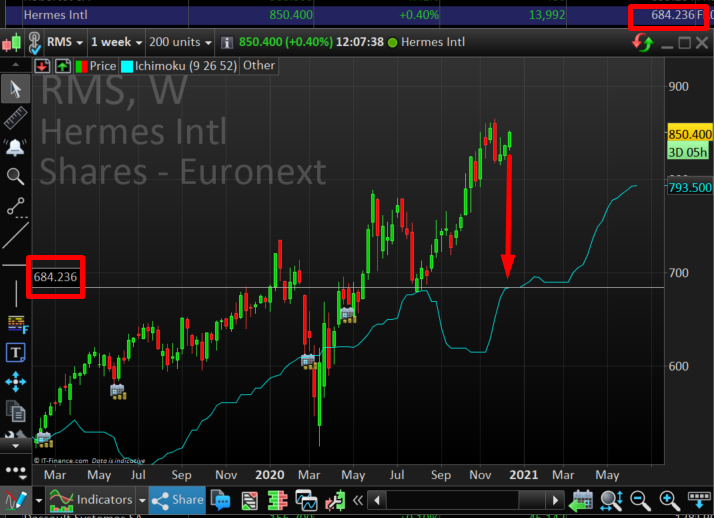Click the double left chevron expander
Image resolution: width=714 pixels, height=518 pixels.
tap(357, 501)
